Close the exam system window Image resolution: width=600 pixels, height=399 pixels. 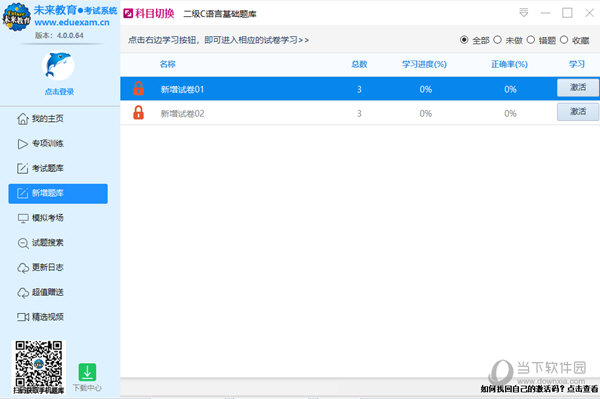(589, 13)
